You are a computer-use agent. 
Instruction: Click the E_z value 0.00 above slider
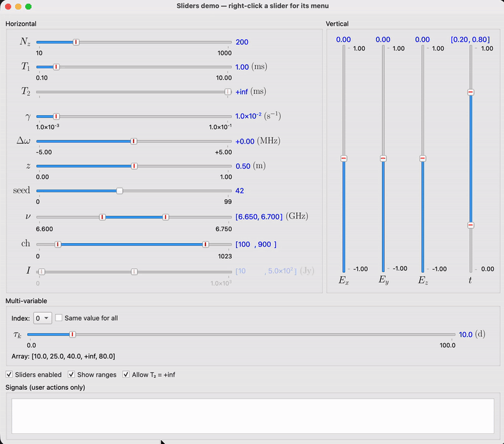[x=422, y=40]
